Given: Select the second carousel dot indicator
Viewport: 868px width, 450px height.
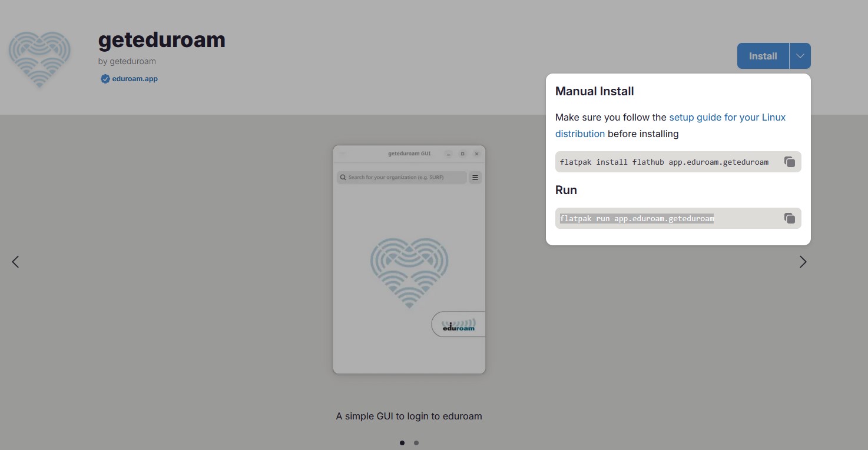Looking at the screenshot, I should [x=416, y=443].
